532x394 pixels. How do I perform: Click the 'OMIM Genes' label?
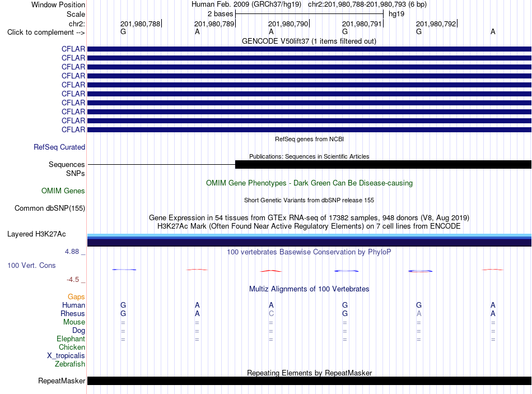pyautogui.click(x=63, y=191)
